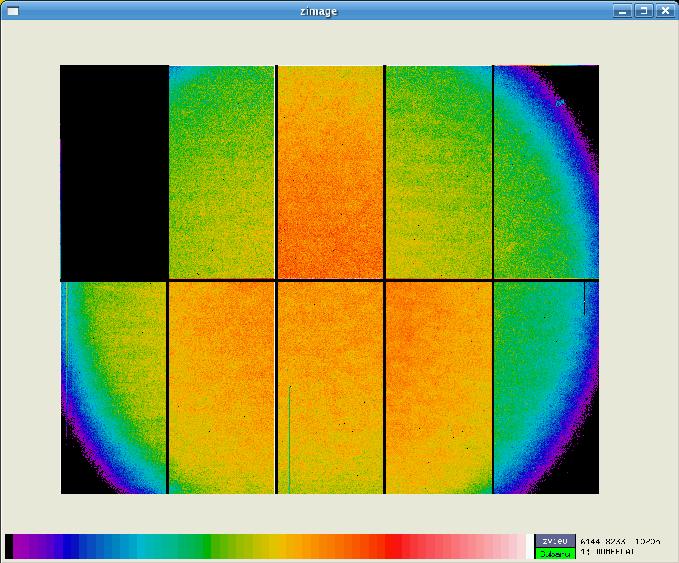Maximize the zimage window
The image size is (679, 563).
pyautogui.click(x=643, y=11)
